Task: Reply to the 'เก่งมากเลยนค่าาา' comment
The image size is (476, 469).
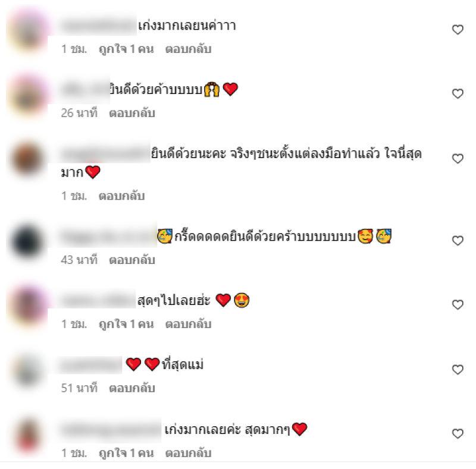Action: [x=188, y=49]
